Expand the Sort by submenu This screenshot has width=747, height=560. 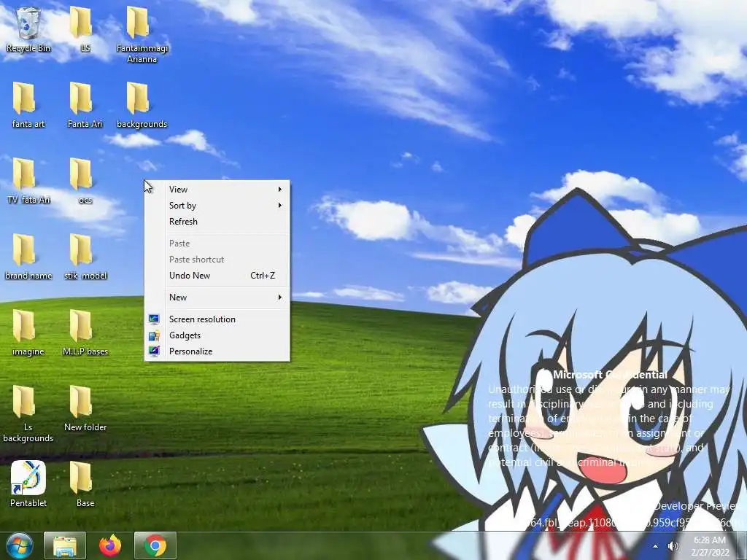tap(217, 206)
